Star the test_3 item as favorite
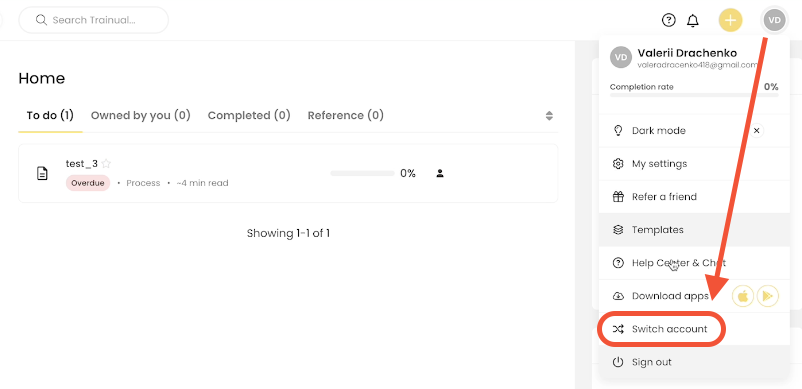802x389 pixels. point(106,164)
